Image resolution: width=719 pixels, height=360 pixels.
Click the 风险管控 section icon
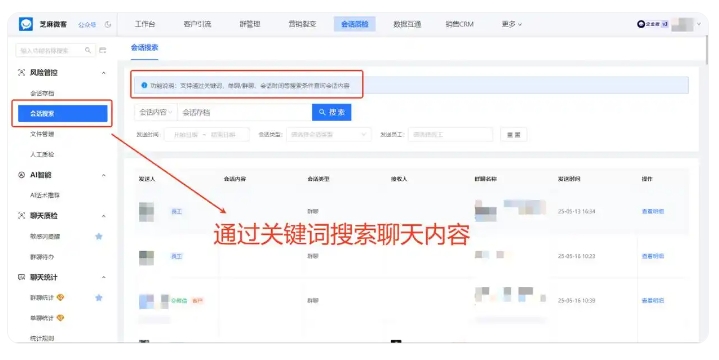click(x=21, y=72)
